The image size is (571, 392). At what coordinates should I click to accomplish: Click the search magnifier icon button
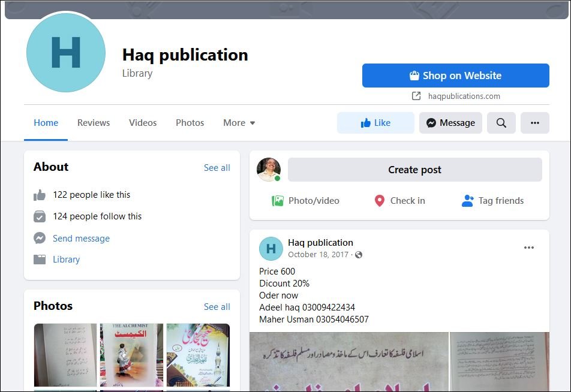click(501, 123)
